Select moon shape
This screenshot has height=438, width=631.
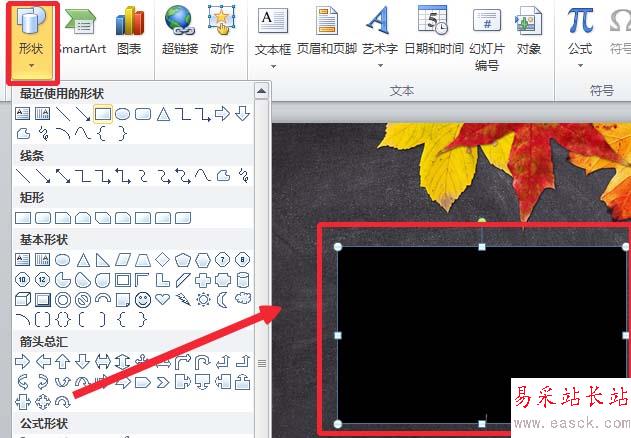(x=222, y=300)
